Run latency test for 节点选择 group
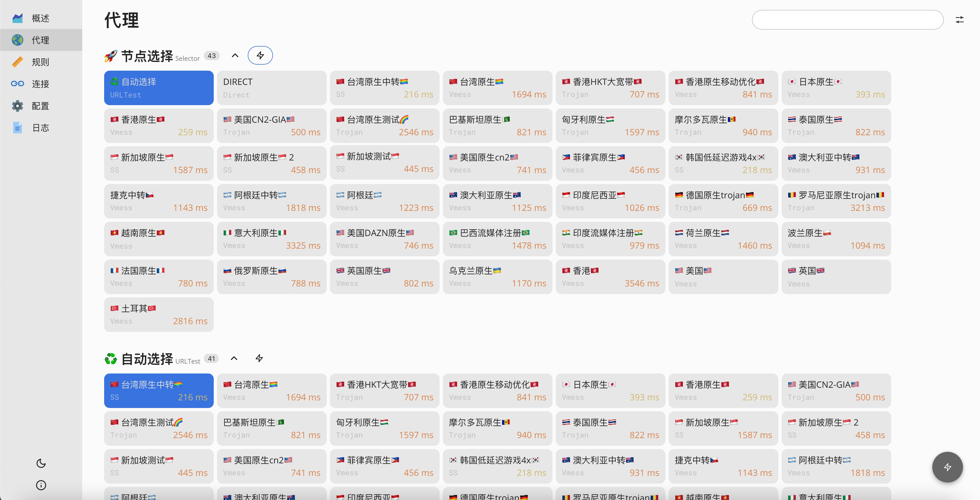The height and width of the screenshot is (500, 980). click(260, 56)
